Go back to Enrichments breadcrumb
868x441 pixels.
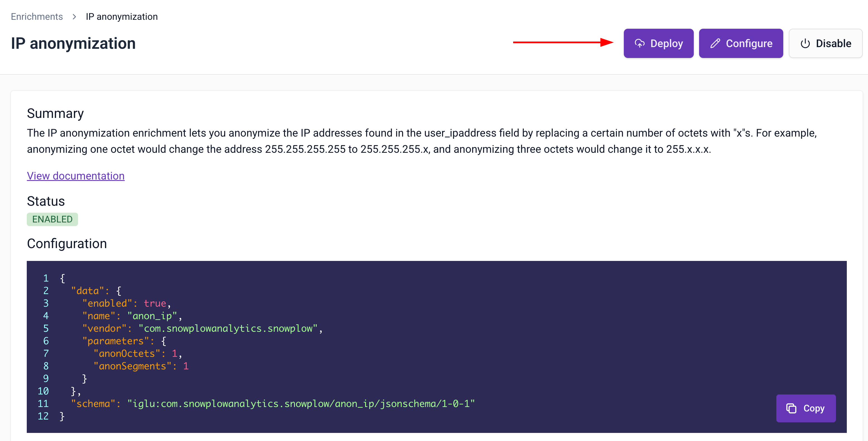coord(37,16)
